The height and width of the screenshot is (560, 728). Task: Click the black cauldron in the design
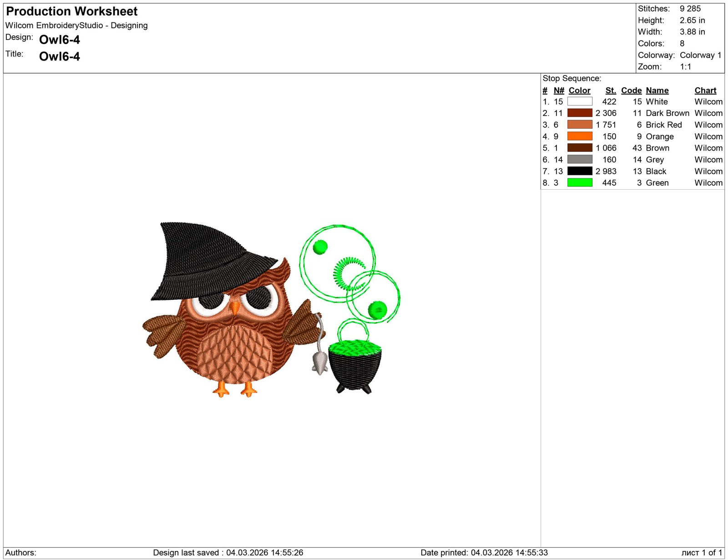tap(354, 368)
